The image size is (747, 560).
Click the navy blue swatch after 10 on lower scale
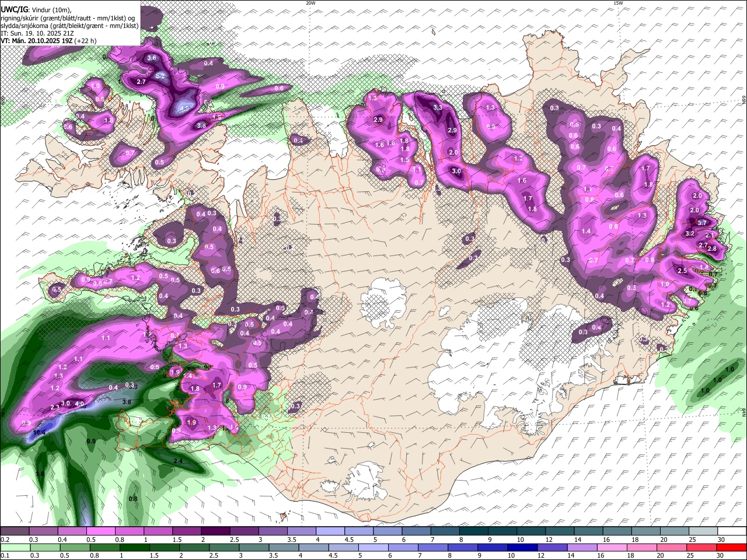523,547
